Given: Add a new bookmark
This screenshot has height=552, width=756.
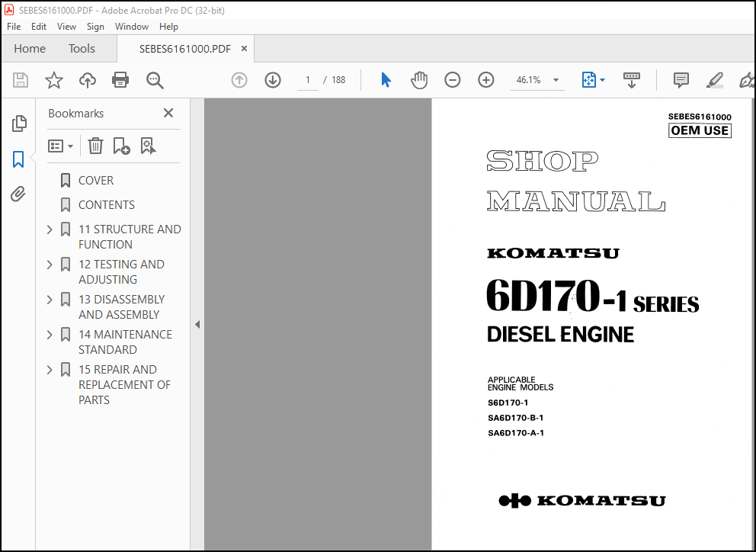Looking at the screenshot, I should [121, 146].
